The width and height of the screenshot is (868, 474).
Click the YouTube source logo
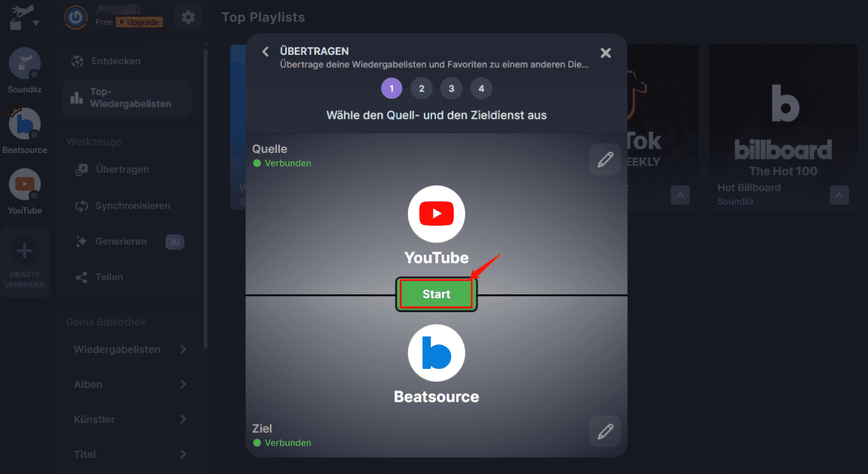pyautogui.click(x=437, y=214)
